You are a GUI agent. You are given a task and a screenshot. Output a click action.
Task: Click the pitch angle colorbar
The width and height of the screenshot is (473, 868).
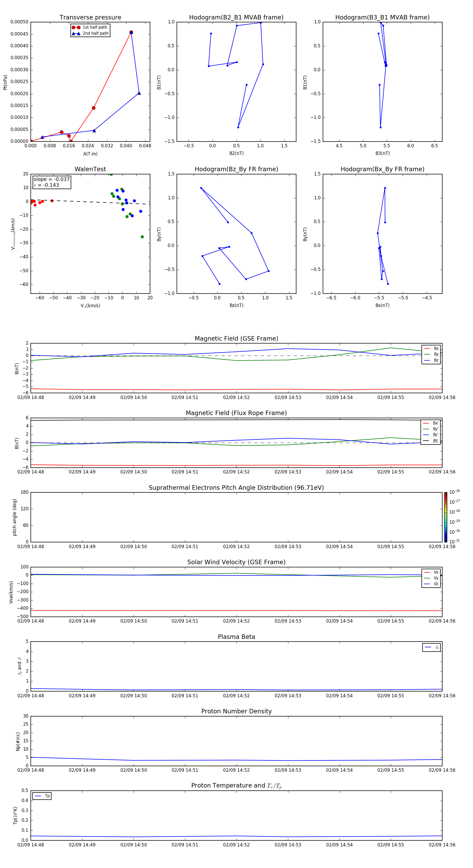446,517
